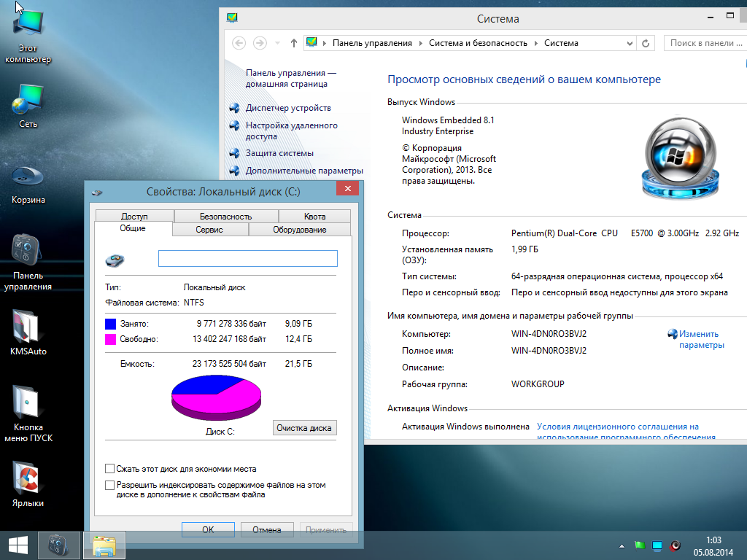747x560 pixels.
Task: Close the Свойства: Локальный диск dialog
Action: coord(348,188)
